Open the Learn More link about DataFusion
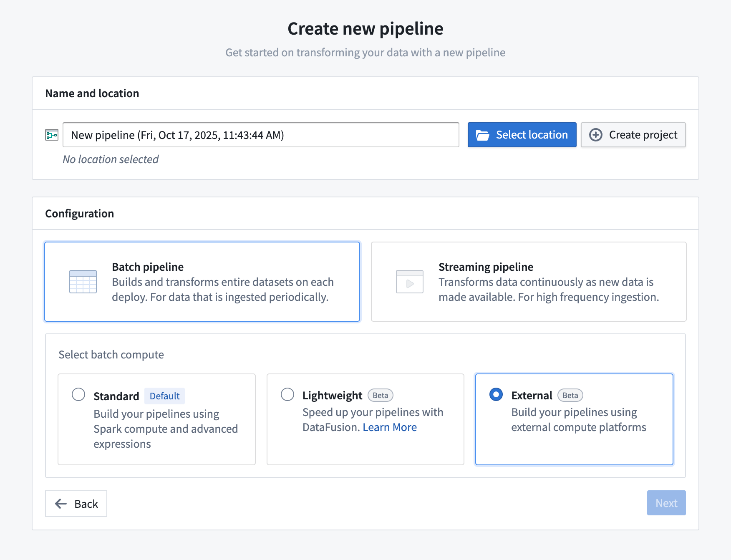The height and width of the screenshot is (560, 731). pyautogui.click(x=390, y=427)
